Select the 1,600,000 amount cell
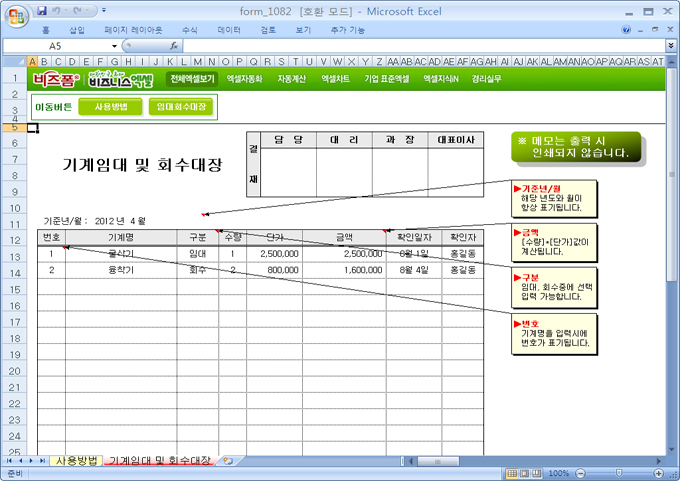Viewport: 680px width, 481px height. [x=344, y=270]
